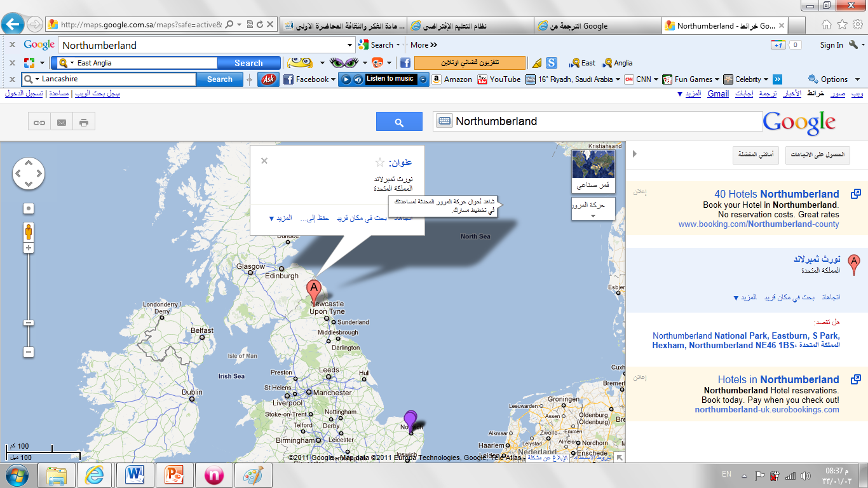Expand the Riyadh weather toolbar dropdown

click(x=618, y=79)
